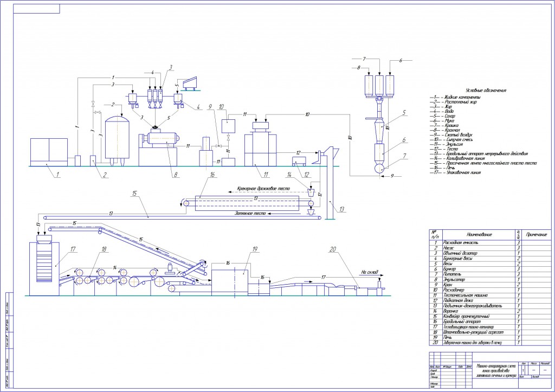Click the rolling dough trough labeled 12
Viewport: 555px width, 392px height.
(299, 162)
